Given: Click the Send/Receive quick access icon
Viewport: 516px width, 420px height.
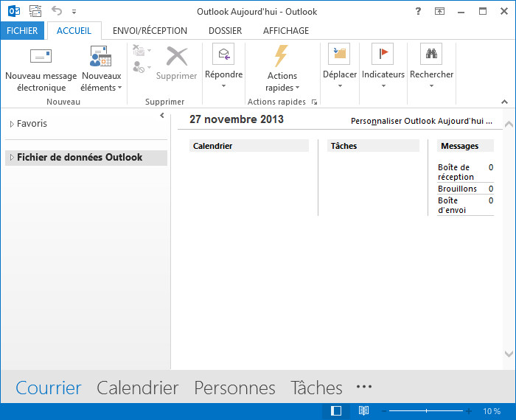Looking at the screenshot, I should point(35,11).
